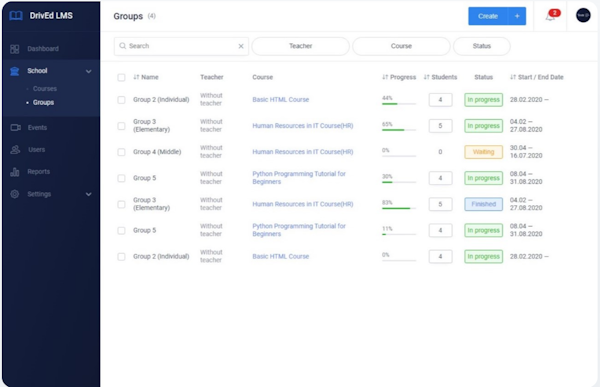600x387 pixels.
Task: Click the Events camera icon in sidebar
Action: 15,127
